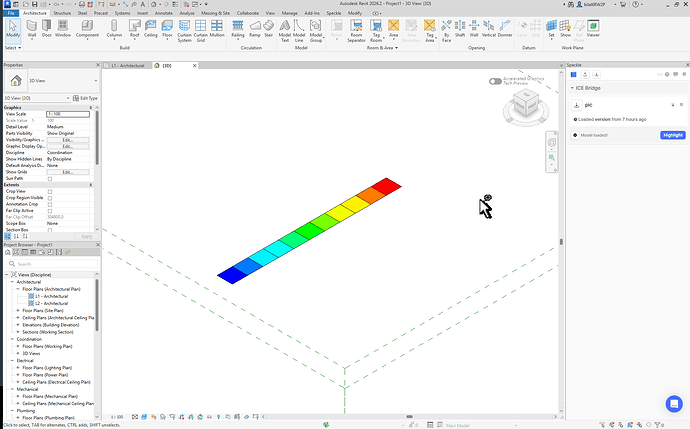Click Edit Type in Properties

[x=85, y=98]
